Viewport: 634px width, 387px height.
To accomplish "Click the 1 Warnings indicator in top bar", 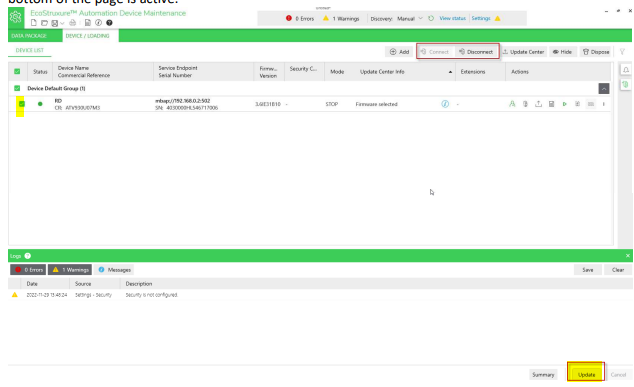I will [341, 19].
